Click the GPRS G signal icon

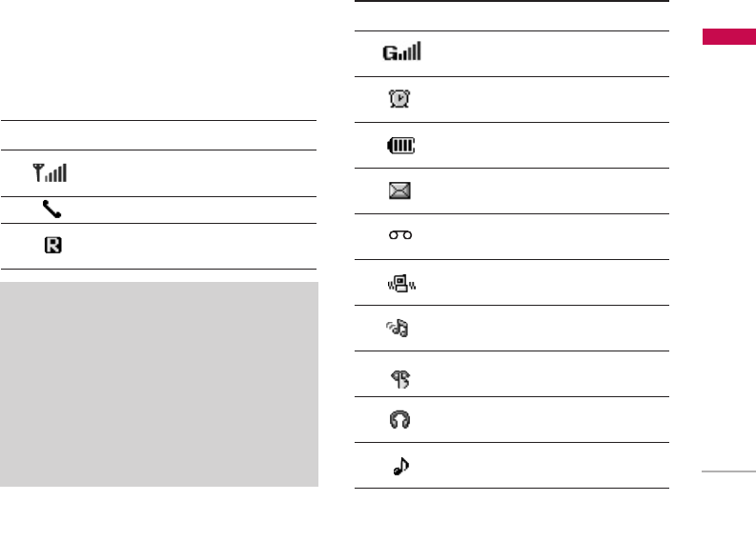401,53
